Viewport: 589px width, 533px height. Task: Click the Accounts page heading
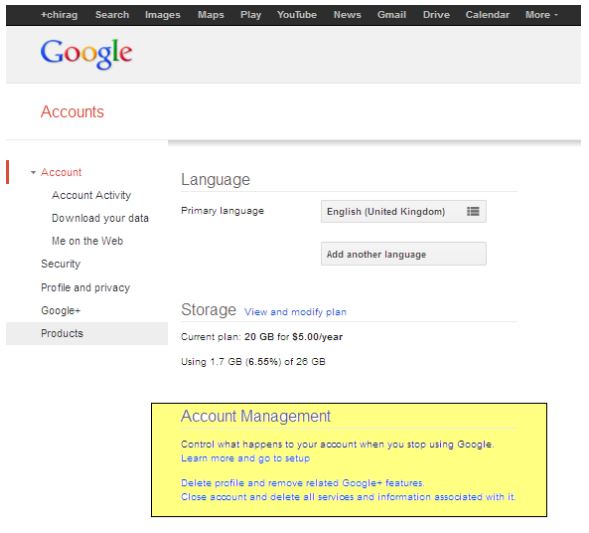click(72, 112)
